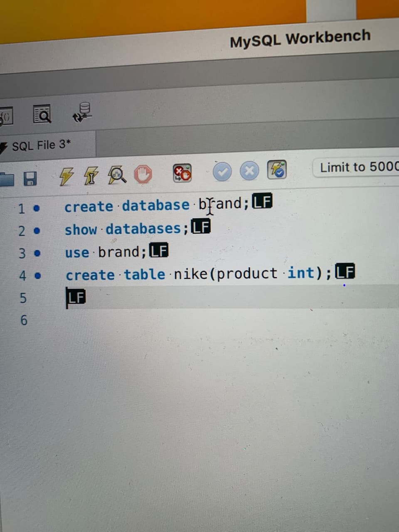
Task: Open the Limit to 5000 rows dropdown
Action: [x=357, y=167]
